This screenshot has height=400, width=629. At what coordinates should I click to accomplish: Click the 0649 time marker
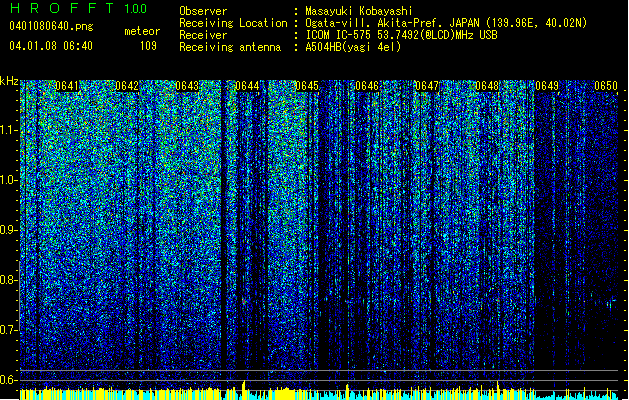point(547,86)
